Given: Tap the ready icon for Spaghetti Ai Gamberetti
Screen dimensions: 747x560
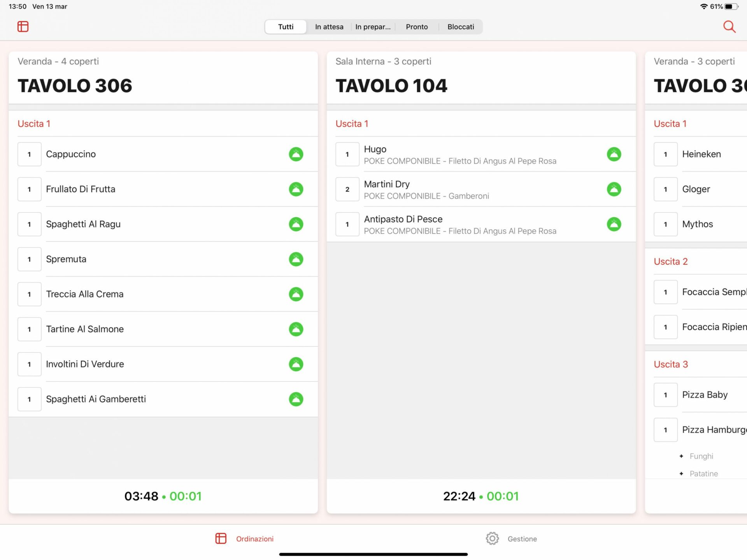Looking at the screenshot, I should coord(296,399).
